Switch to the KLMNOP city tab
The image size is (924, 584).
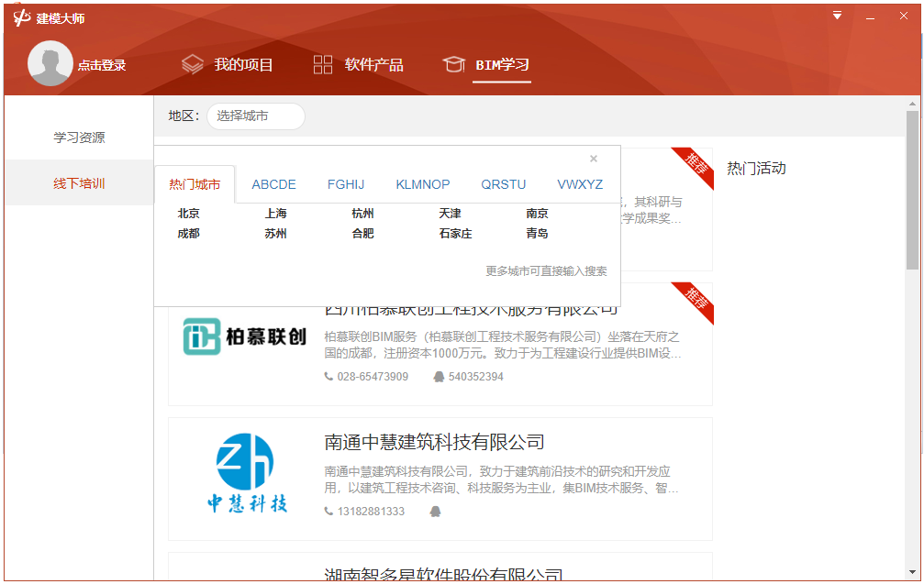coord(423,184)
